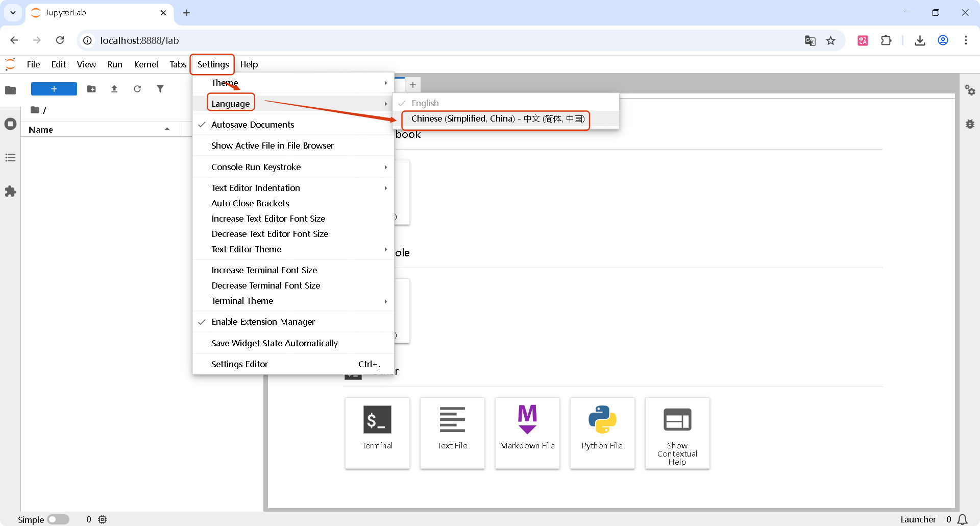Select English language option

(x=506, y=103)
